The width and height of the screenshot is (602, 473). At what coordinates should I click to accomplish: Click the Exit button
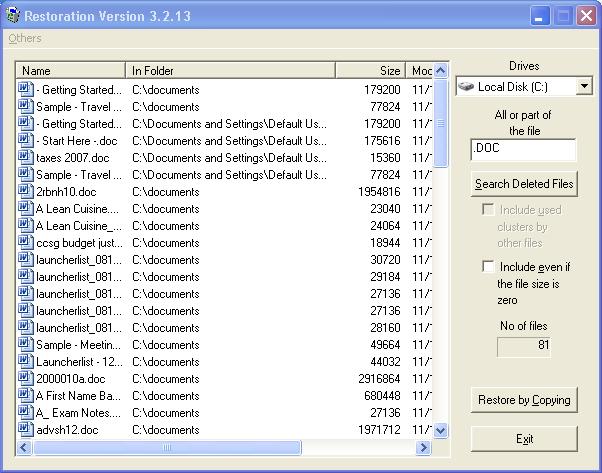click(x=524, y=439)
